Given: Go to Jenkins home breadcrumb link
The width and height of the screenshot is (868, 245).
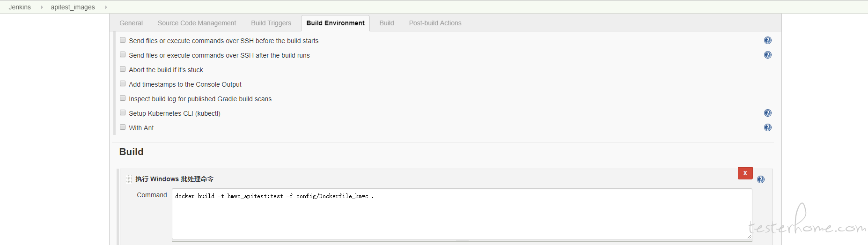Looking at the screenshot, I should coord(20,7).
